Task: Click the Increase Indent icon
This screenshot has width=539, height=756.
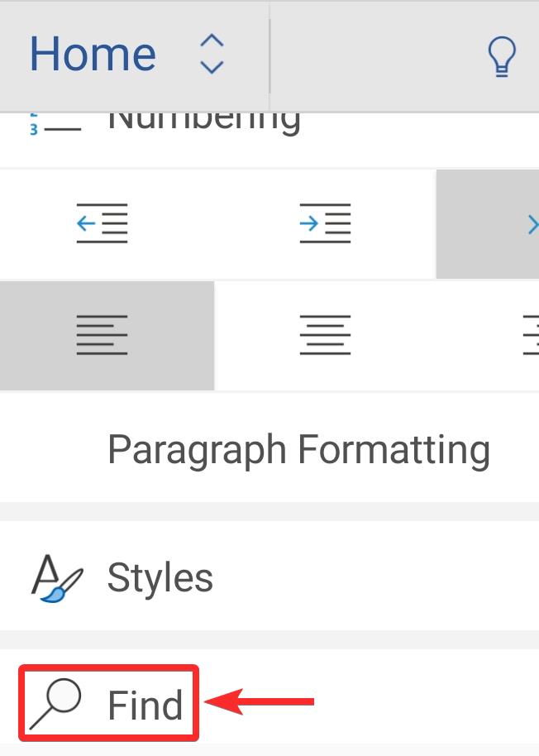Action: (x=325, y=223)
